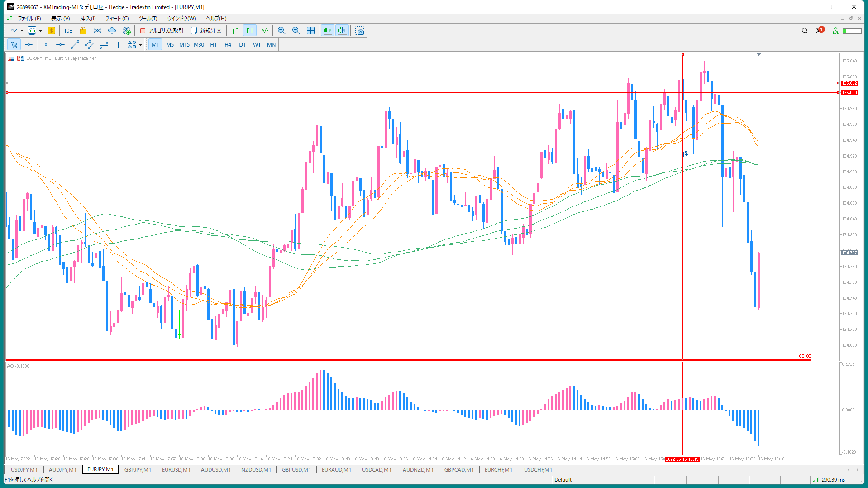868x488 pixels.
Task: Switch chart to bar chart view
Action: 235,31
